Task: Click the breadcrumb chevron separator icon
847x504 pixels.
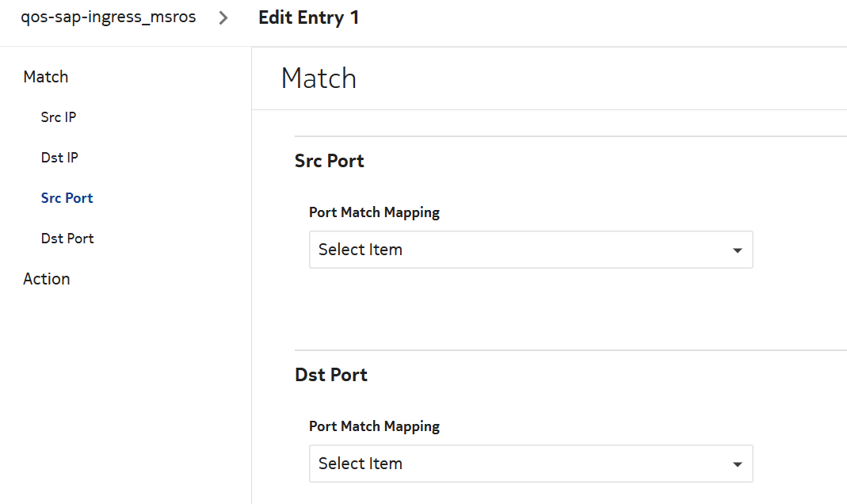Action: click(223, 17)
